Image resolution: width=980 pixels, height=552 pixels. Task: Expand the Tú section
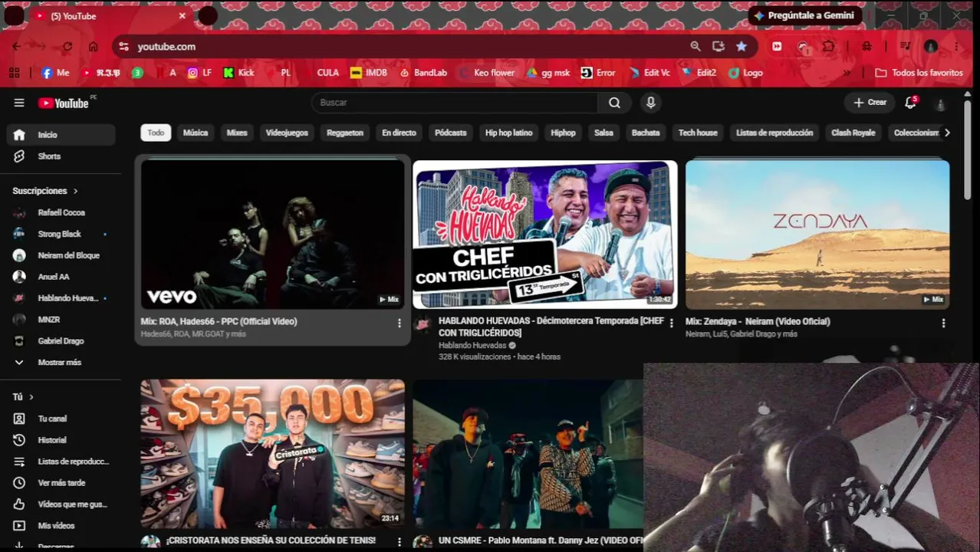coord(23,397)
